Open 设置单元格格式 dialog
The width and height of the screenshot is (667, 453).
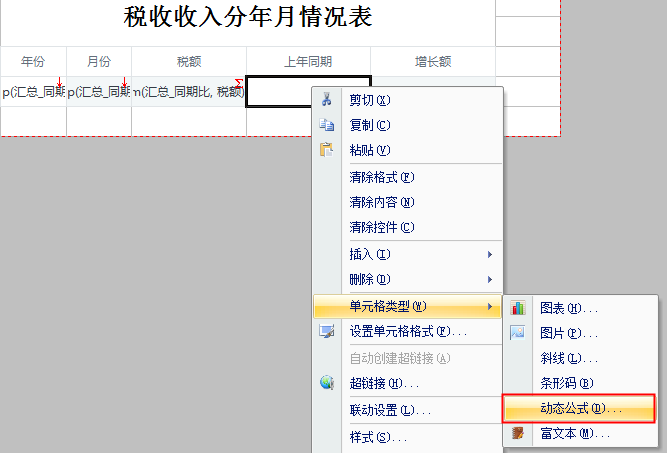(x=408, y=331)
